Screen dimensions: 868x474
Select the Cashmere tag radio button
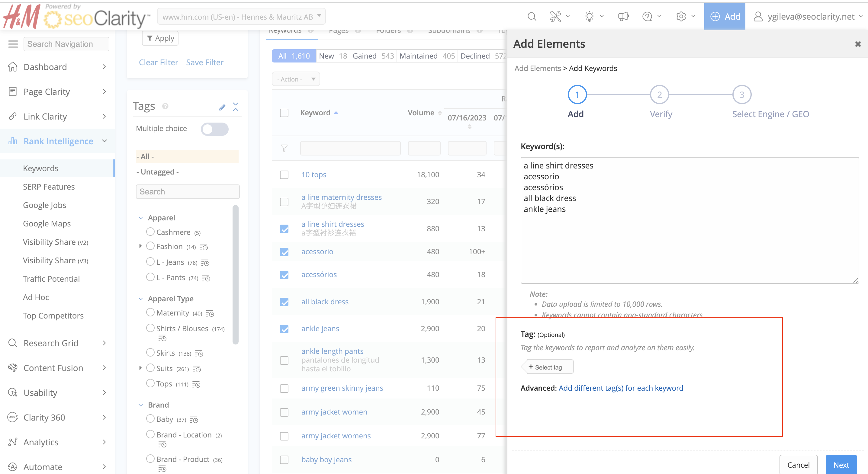click(150, 232)
